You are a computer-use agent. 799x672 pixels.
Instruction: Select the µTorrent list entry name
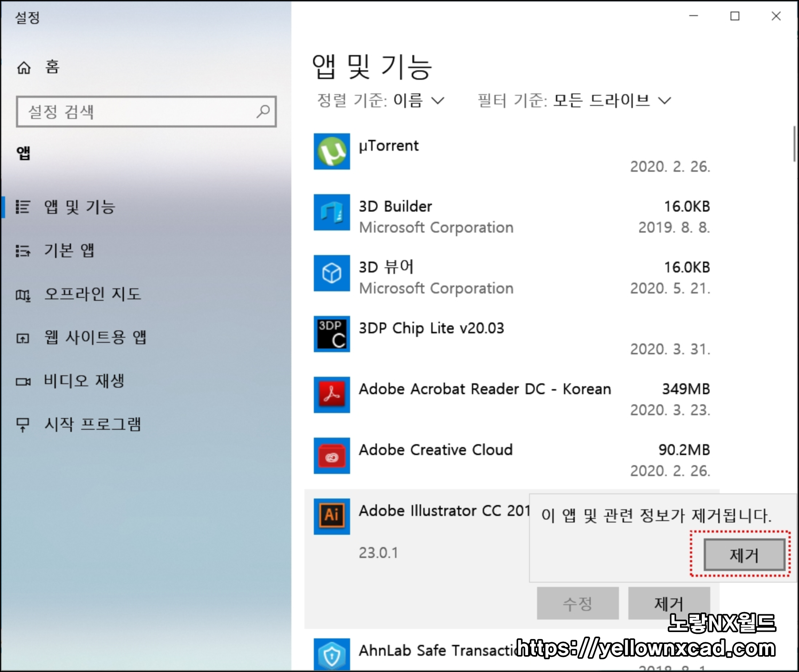tap(388, 146)
